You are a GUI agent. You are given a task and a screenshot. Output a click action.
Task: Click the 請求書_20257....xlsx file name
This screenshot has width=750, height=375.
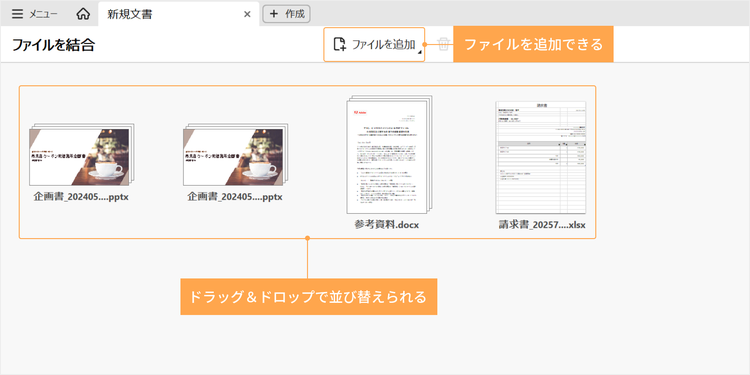click(542, 225)
